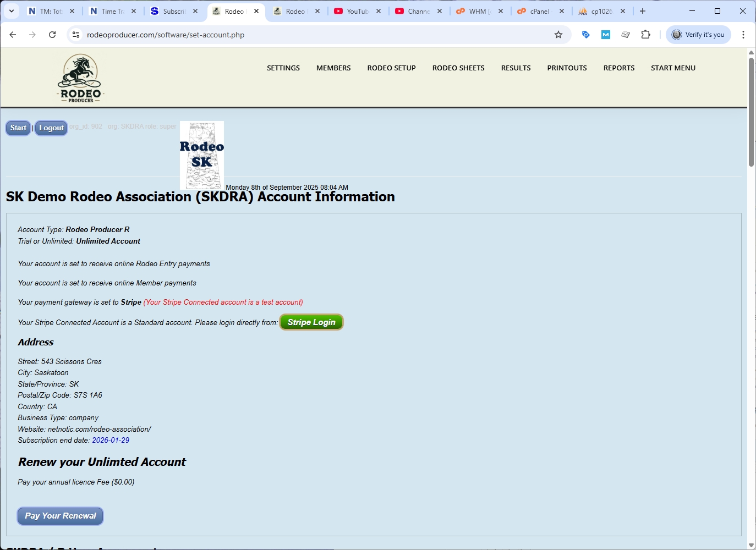Click the subscription end date 2026-01-29 link
756x550 pixels.
click(x=111, y=441)
